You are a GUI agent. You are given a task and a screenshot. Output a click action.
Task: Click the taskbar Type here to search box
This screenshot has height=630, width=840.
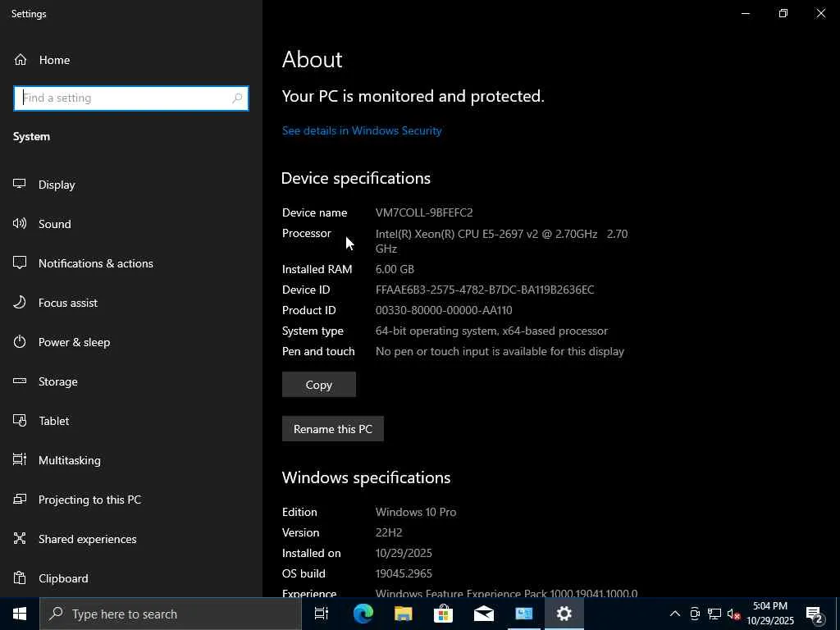click(x=171, y=614)
